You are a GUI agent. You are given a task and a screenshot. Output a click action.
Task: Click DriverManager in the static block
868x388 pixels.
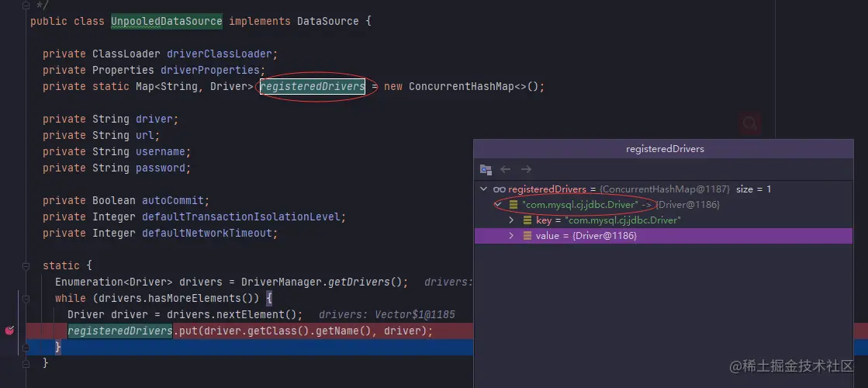tap(282, 282)
